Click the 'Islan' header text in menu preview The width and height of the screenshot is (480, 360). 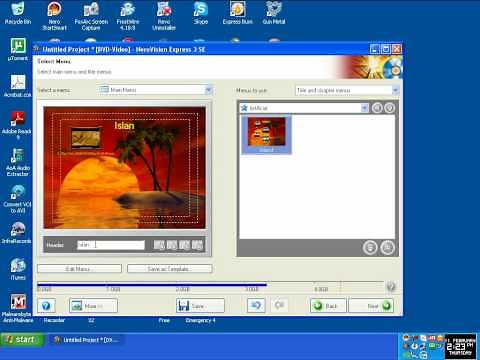pos(124,126)
